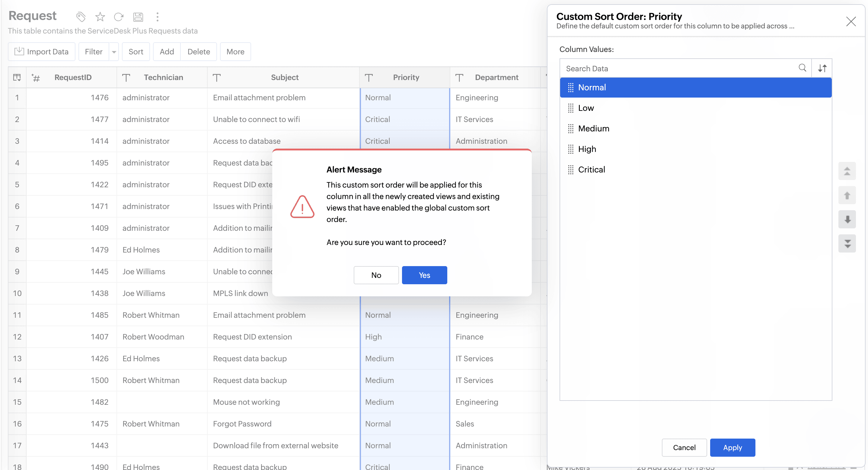Move value to top with double-up arrow
The height and width of the screenshot is (470, 868).
[847, 171]
